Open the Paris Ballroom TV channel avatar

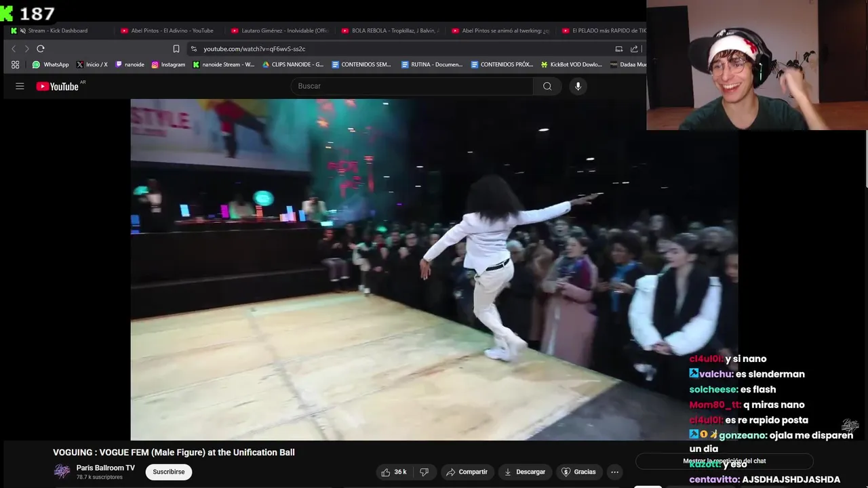click(x=62, y=472)
